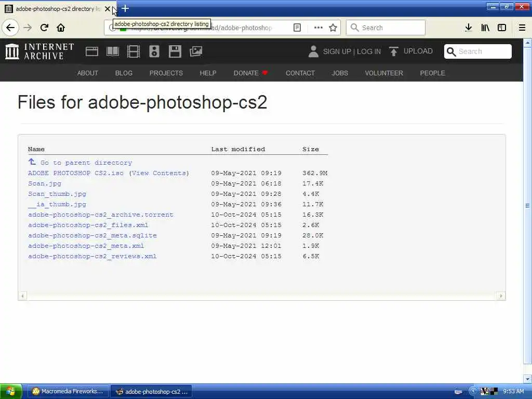Screen dimensions: 532x399
Task: Open the Texts book icon
Action: (x=113, y=51)
